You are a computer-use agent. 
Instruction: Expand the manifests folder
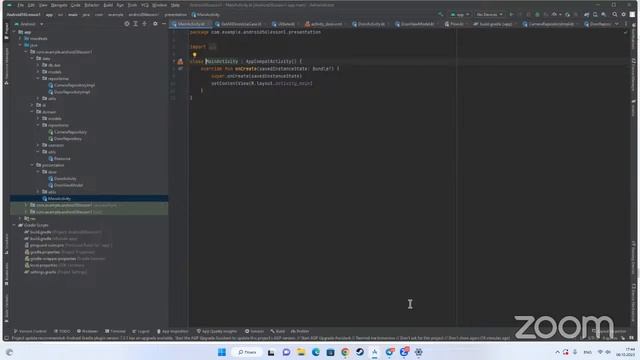[x=20, y=38]
